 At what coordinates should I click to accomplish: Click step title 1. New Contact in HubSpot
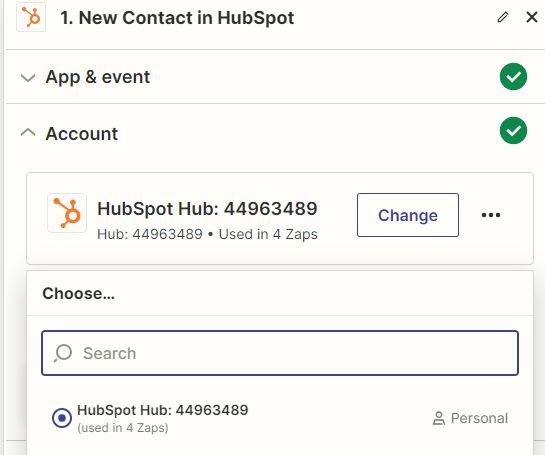click(x=177, y=18)
